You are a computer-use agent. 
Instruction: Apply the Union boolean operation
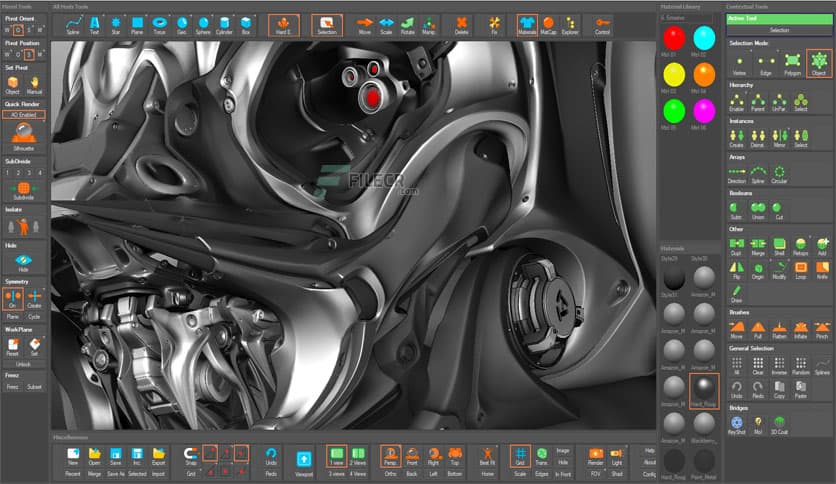[757, 208]
